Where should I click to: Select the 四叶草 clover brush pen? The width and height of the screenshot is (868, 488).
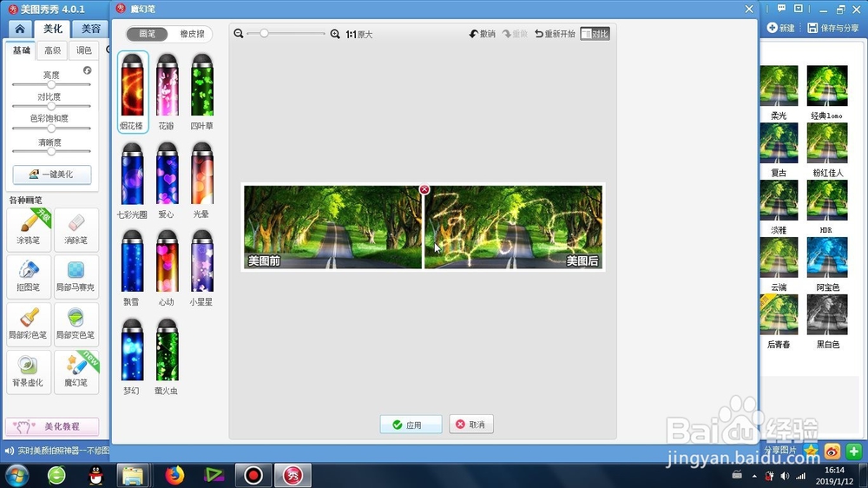pos(201,92)
